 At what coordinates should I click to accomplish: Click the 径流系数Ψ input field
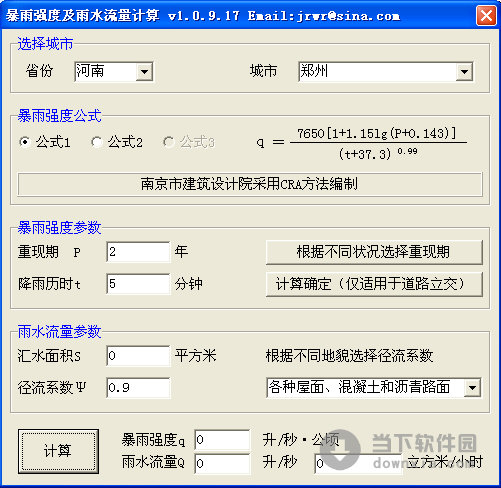[138, 388]
